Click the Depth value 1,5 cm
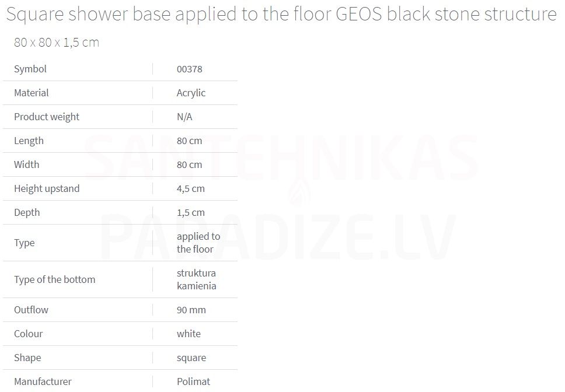 191,213
